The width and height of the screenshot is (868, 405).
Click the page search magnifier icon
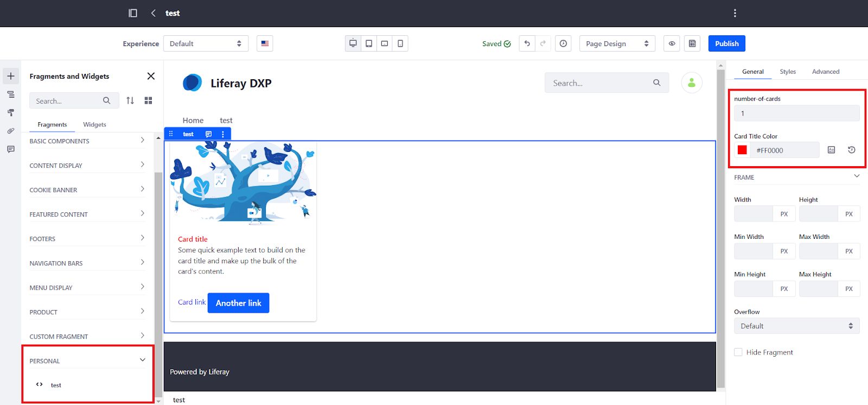pyautogui.click(x=657, y=83)
